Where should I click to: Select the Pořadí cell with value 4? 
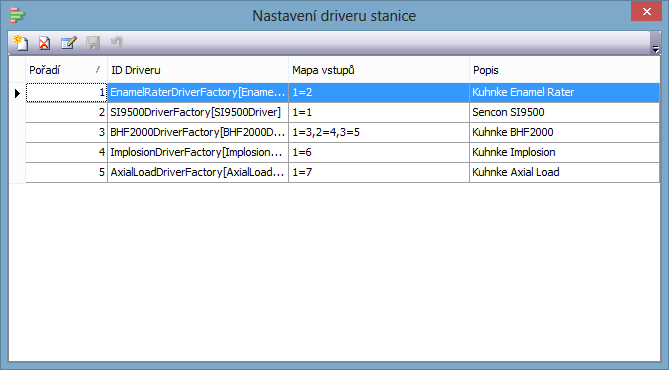(67, 153)
